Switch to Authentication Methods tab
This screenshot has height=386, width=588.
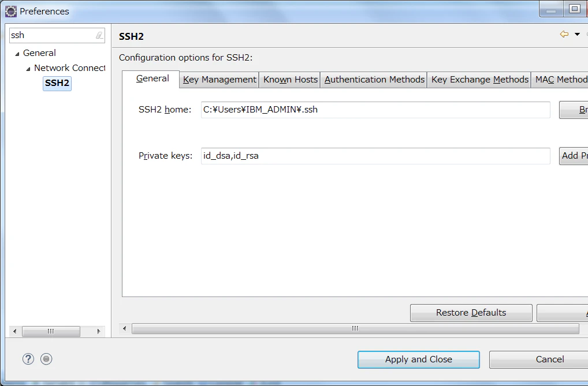[x=374, y=80]
